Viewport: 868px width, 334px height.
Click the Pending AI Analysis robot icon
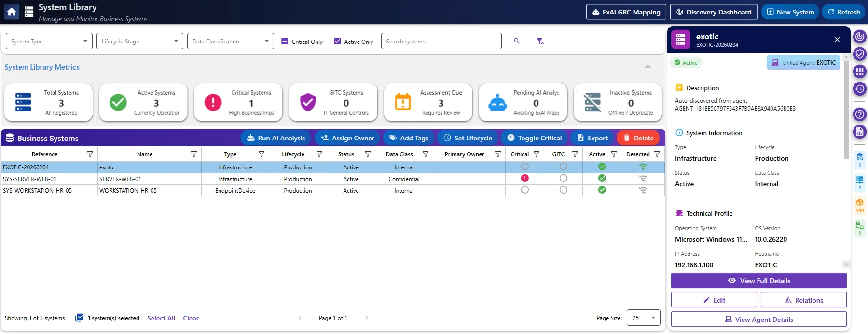pos(497,103)
